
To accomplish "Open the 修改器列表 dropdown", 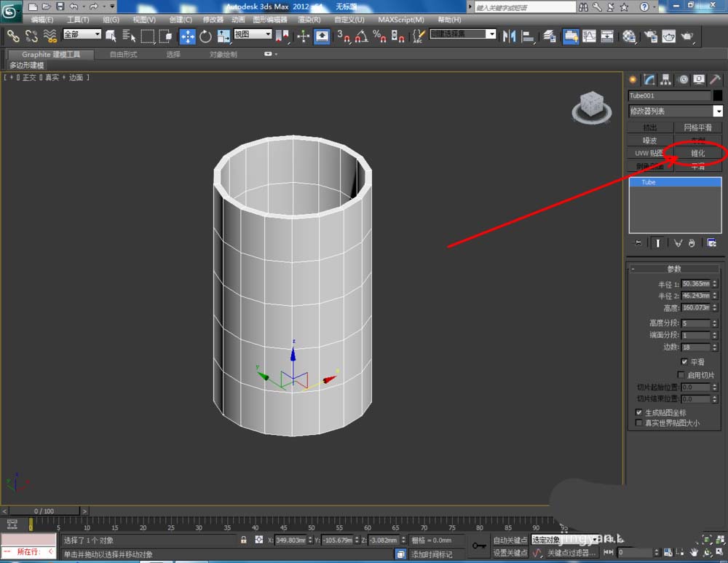I will coord(718,111).
